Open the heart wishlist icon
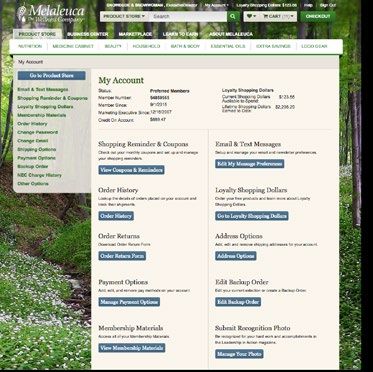Viewport: 373px width, 372px height. tap(249, 16)
